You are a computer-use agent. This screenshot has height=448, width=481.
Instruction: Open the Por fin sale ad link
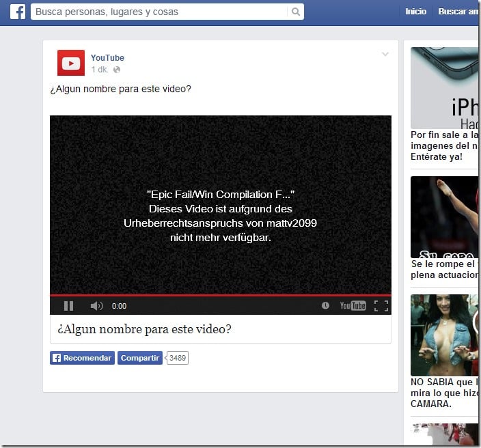click(x=444, y=145)
